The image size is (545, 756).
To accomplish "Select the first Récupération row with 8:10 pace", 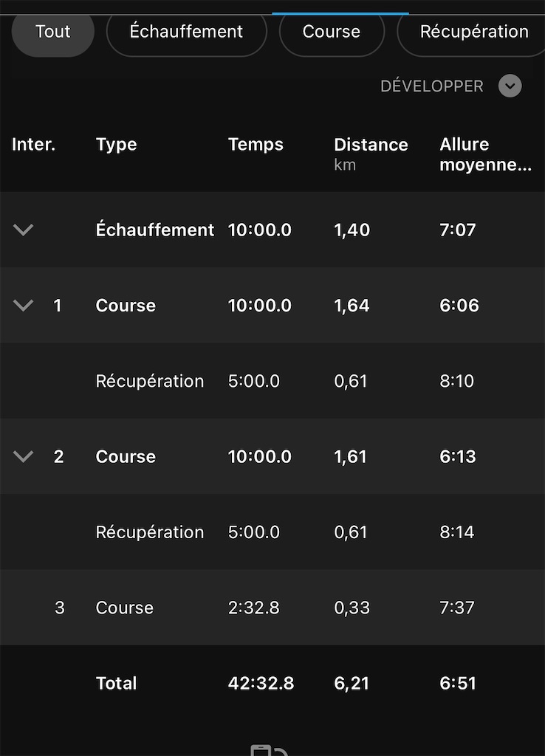I will click(272, 381).
